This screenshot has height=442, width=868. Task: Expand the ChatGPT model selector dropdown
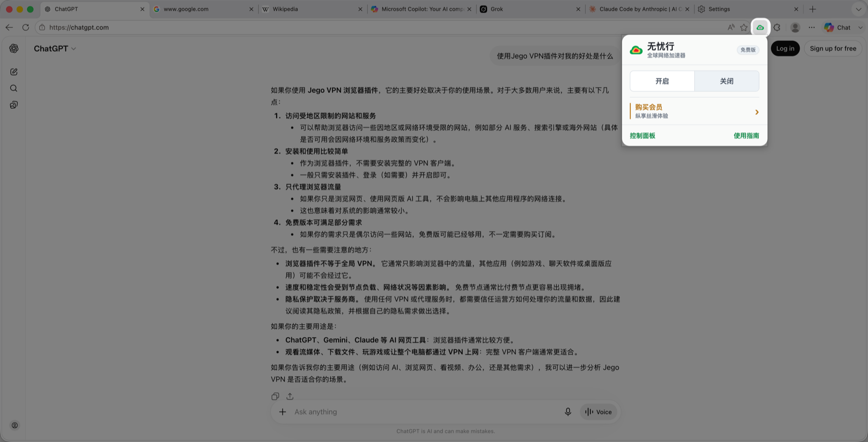(55, 48)
